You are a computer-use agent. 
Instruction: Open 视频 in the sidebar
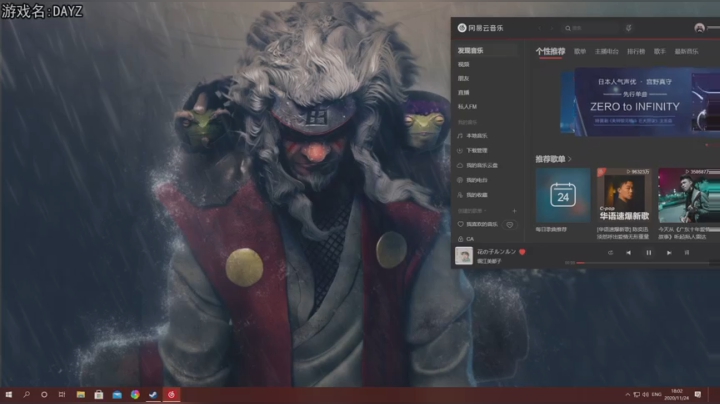[464, 64]
